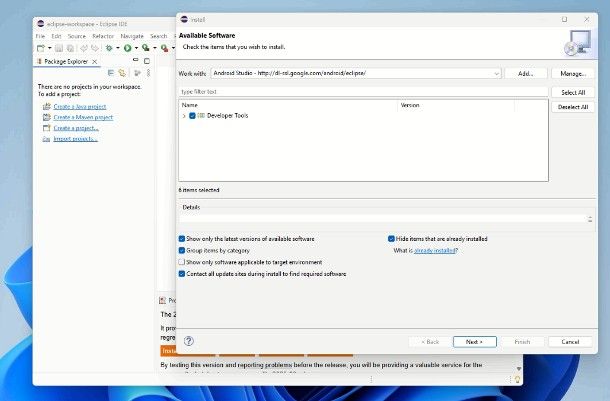Select the Developer Tools row label
The height and width of the screenshot is (401, 610).
tap(227, 116)
